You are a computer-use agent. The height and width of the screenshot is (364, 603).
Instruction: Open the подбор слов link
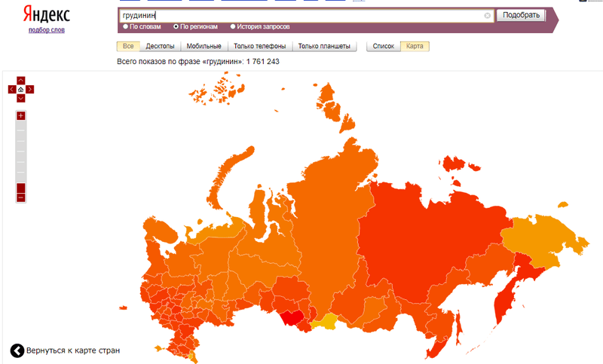pos(47,30)
